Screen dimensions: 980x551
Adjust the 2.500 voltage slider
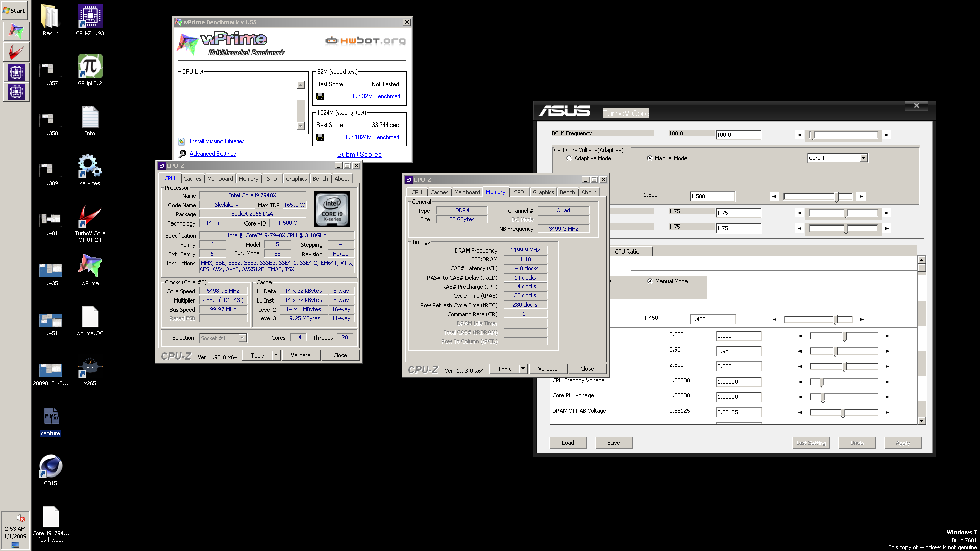coord(844,366)
